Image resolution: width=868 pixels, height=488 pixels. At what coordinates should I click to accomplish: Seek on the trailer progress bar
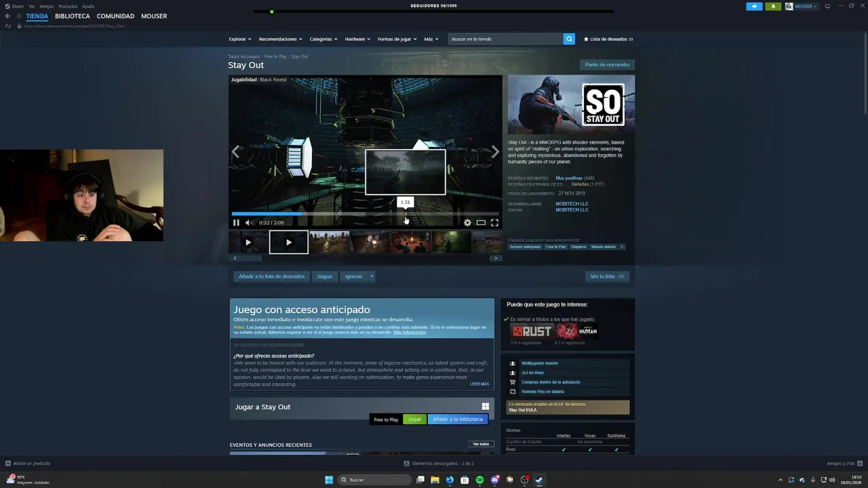(365, 213)
